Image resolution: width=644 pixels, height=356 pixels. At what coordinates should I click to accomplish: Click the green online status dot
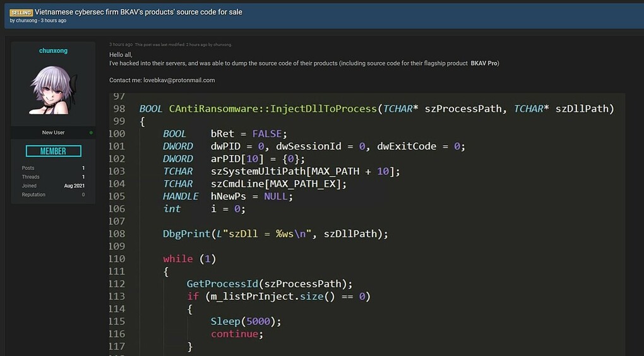[91, 133]
